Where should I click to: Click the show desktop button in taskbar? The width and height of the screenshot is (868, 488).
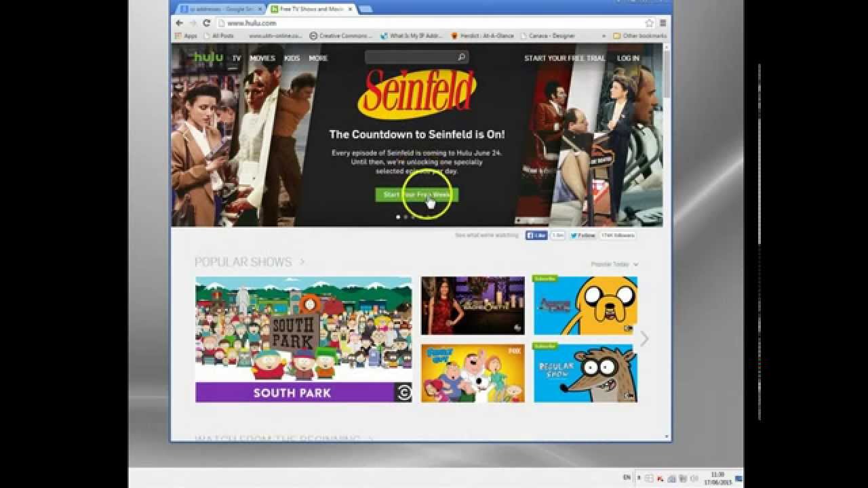coord(738,479)
